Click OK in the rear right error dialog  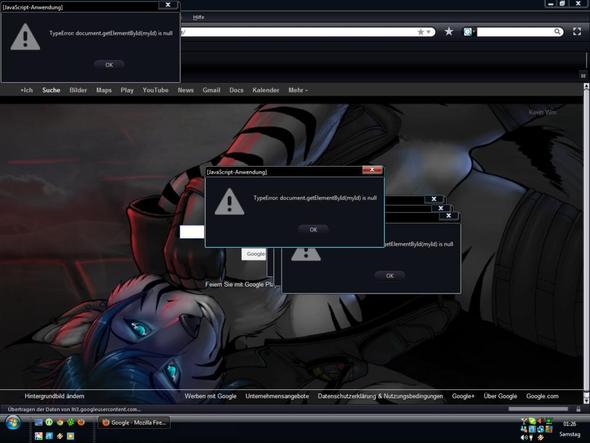tap(390, 276)
